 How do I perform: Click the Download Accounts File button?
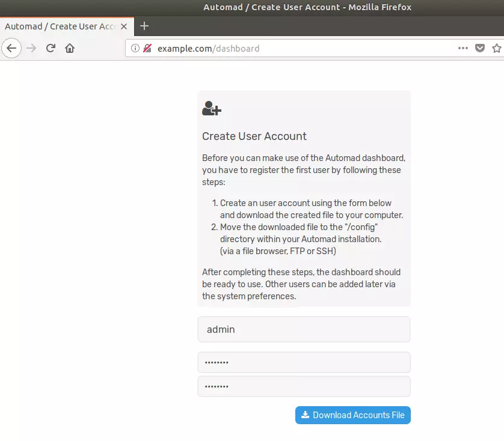[353, 415]
